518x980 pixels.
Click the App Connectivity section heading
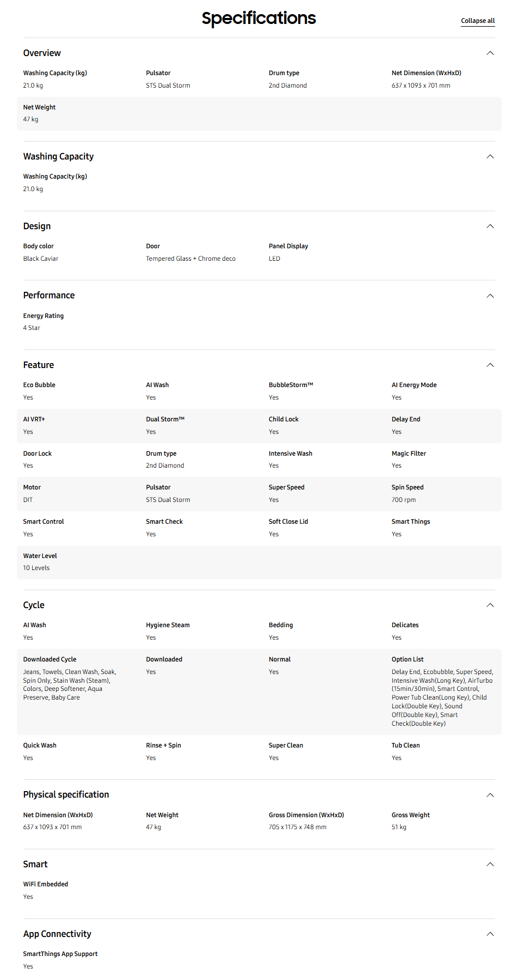coord(57,934)
